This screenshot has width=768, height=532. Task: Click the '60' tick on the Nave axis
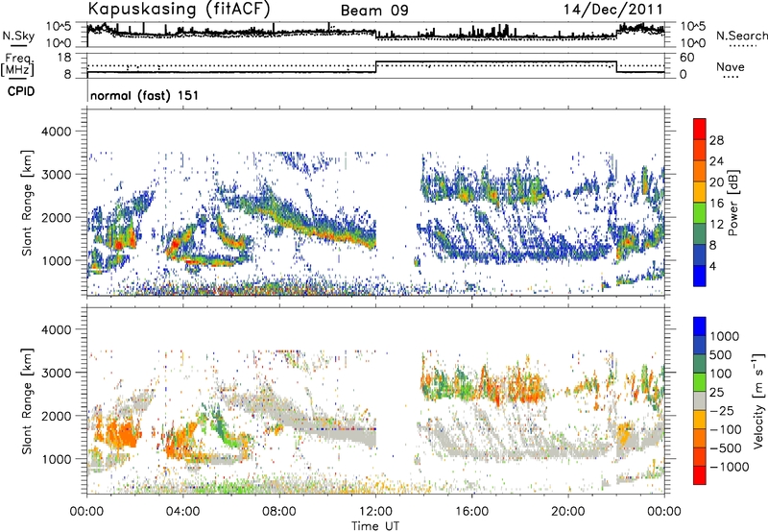coord(687,58)
